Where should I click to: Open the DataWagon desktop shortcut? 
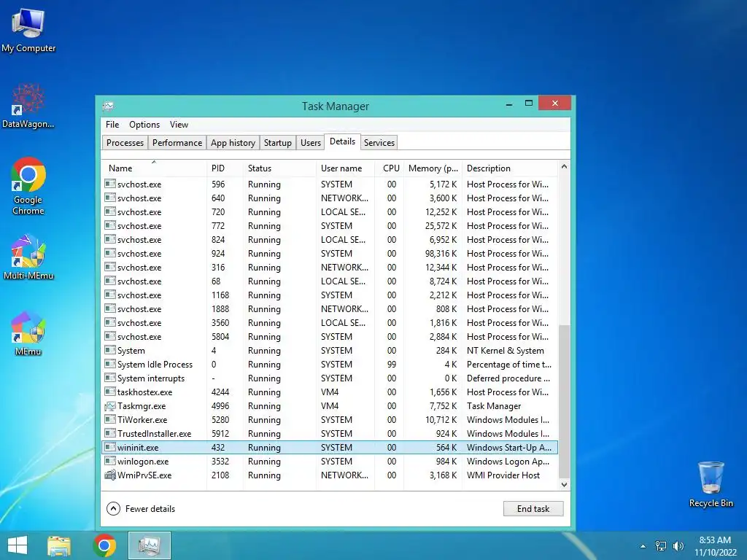28,106
